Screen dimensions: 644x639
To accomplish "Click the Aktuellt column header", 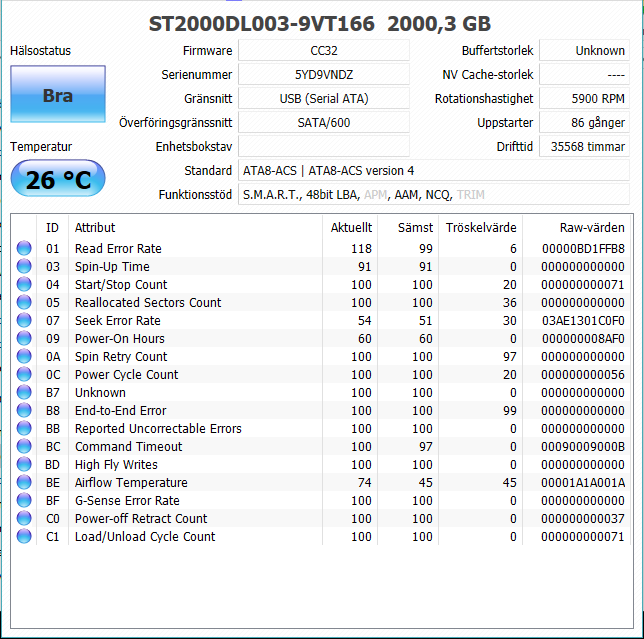I will pyautogui.click(x=351, y=227).
